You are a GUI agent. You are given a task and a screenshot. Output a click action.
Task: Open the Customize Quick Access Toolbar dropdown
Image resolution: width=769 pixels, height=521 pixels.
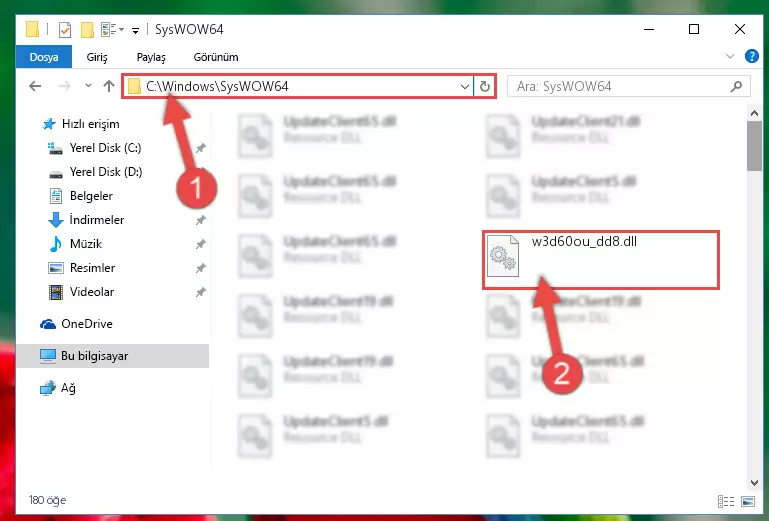[x=135, y=31]
